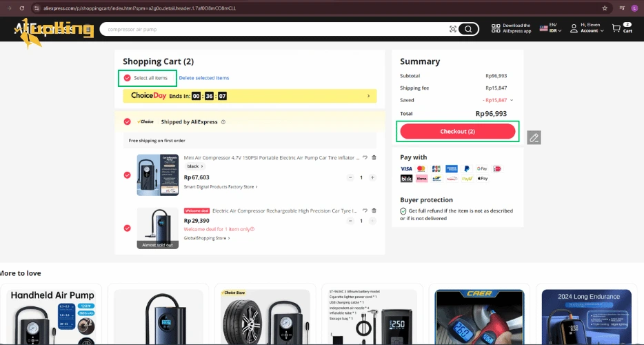This screenshot has height=345, width=644.
Task: Click the site info icon in address bar
Action: [x=37, y=8]
